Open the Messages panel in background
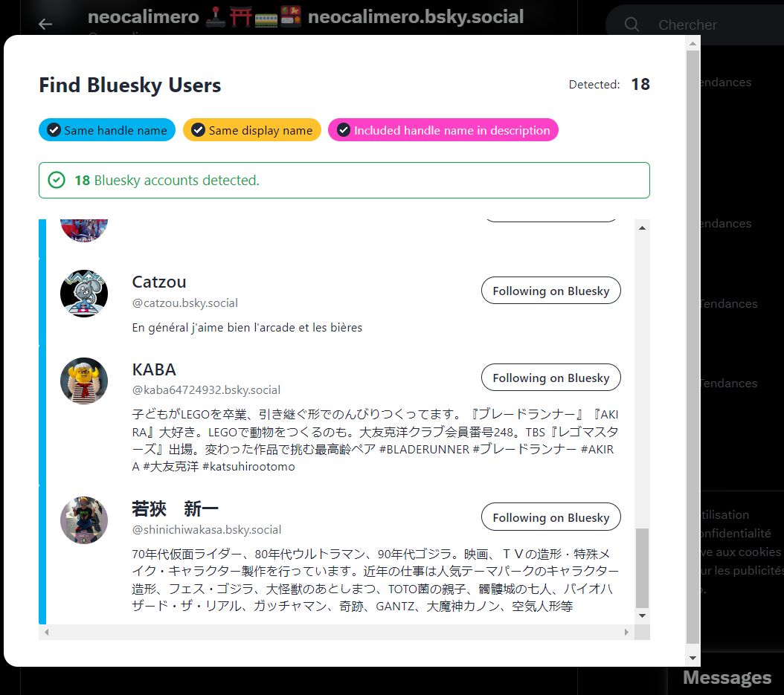This screenshot has height=695, width=784. [x=727, y=677]
